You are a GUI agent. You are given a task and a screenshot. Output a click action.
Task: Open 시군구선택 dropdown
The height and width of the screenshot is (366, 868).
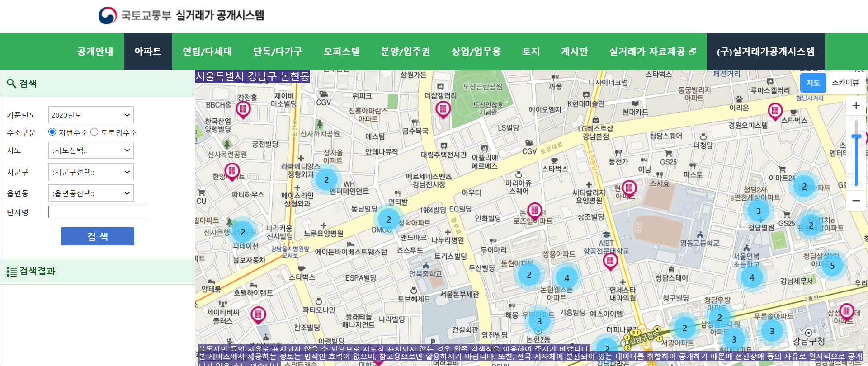click(91, 172)
